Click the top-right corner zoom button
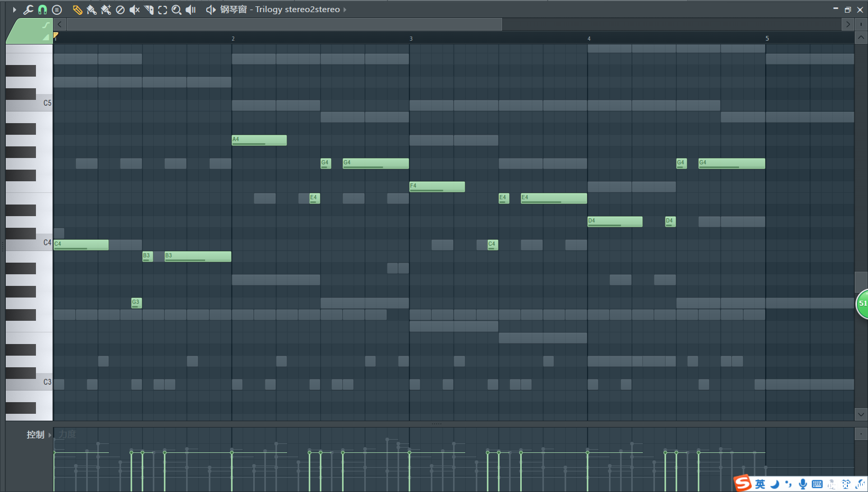Image resolution: width=868 pixels, height=492 pixels. click(861, 24)
